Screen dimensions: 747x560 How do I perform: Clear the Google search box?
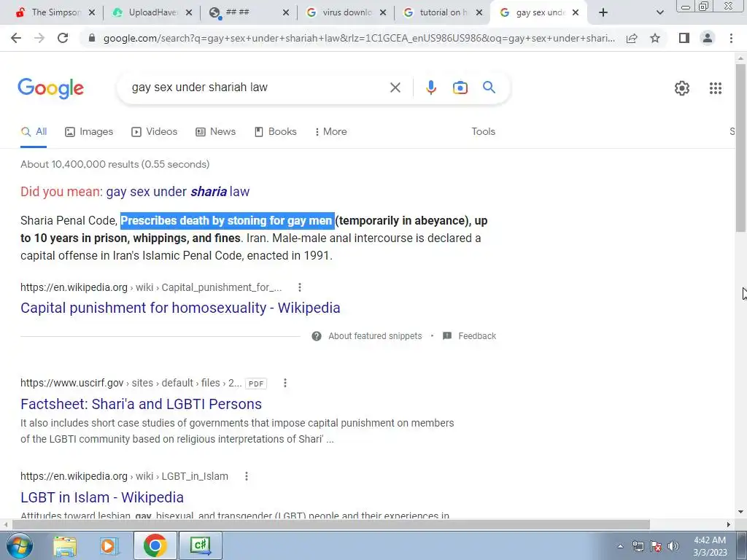(x=395, y=87)
